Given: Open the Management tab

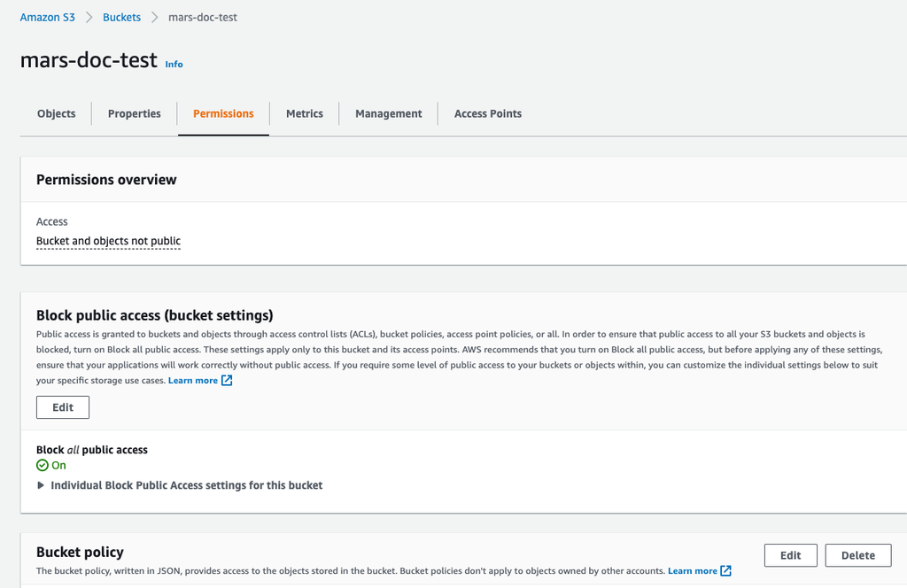Looking at the screenshot, I should tap(388, 113).
